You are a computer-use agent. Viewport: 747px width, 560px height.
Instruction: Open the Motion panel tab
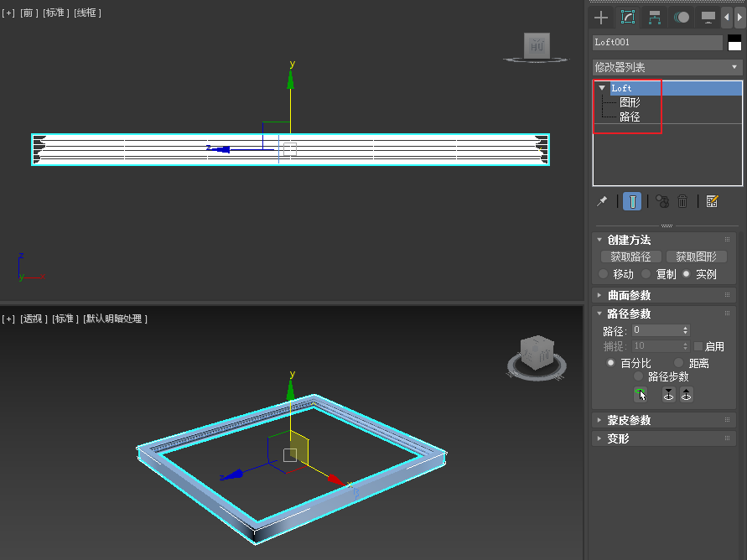pyautogui.click(x=682, y=18)
